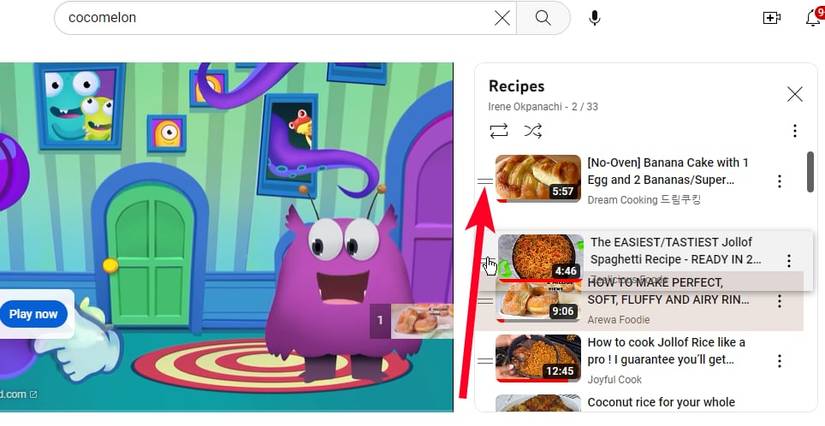Click the Recipes playlist title
825x426 pixels.
click(x=516, y=86)
